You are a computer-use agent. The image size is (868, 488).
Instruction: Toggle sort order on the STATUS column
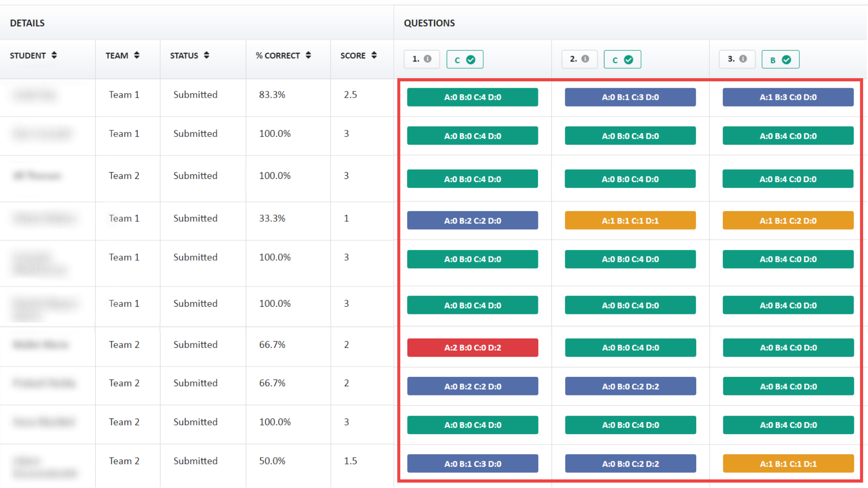coord(207,55)
